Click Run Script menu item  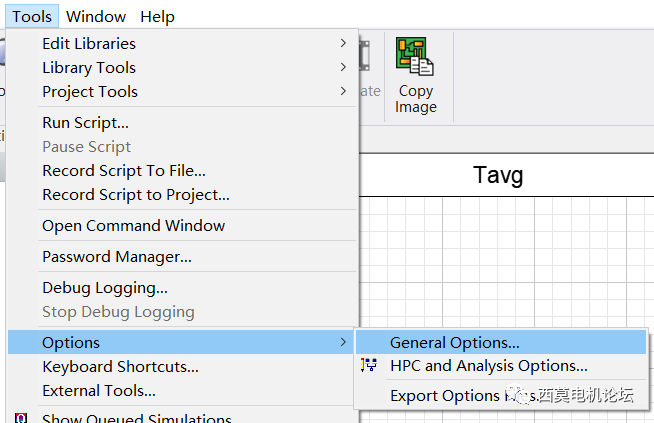click(85, 123)
